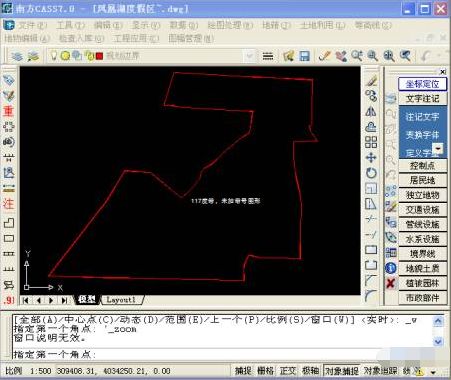Click the red X delete icon
Screen dimensions: 451x380
pos(391,283)
